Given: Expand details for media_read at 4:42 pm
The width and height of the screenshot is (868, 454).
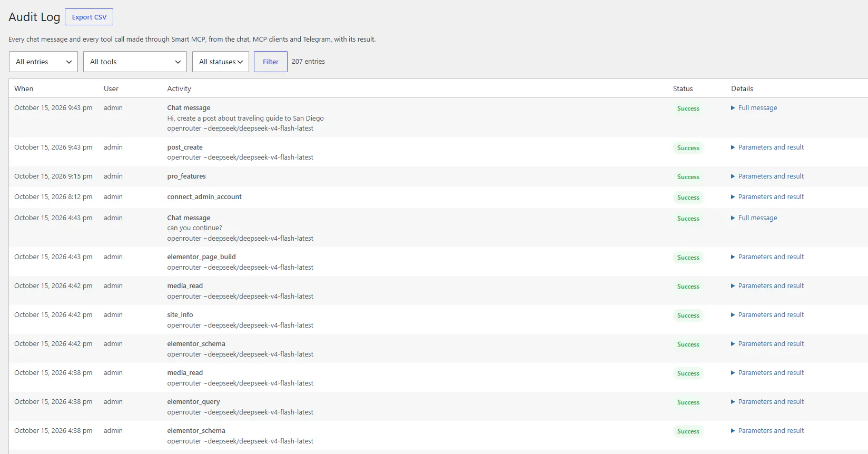Looking at the screenshot, I should coord(767,286).
